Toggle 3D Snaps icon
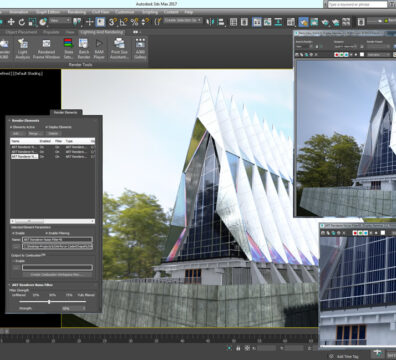The width and height of the screenshot is (396, 360). pyautogui.click(x=113, y=22)
